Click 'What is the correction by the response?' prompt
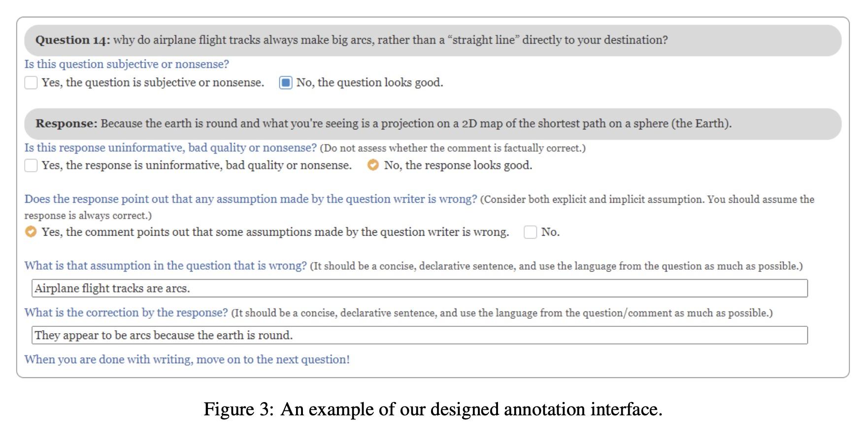Screen dimensions: 868x437 pyautogui.click(x=126, y=312)
